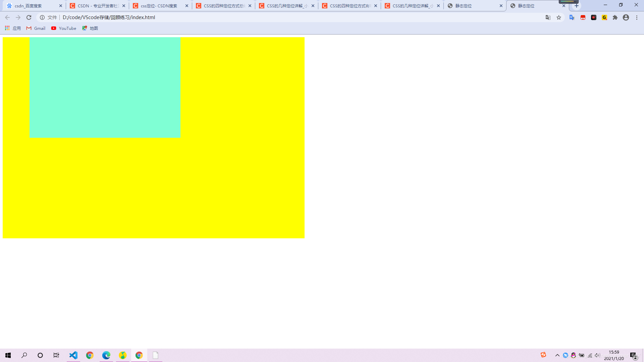Click the aquamarine colored box
Screen dimensions: 644x362
click(105, 87)
